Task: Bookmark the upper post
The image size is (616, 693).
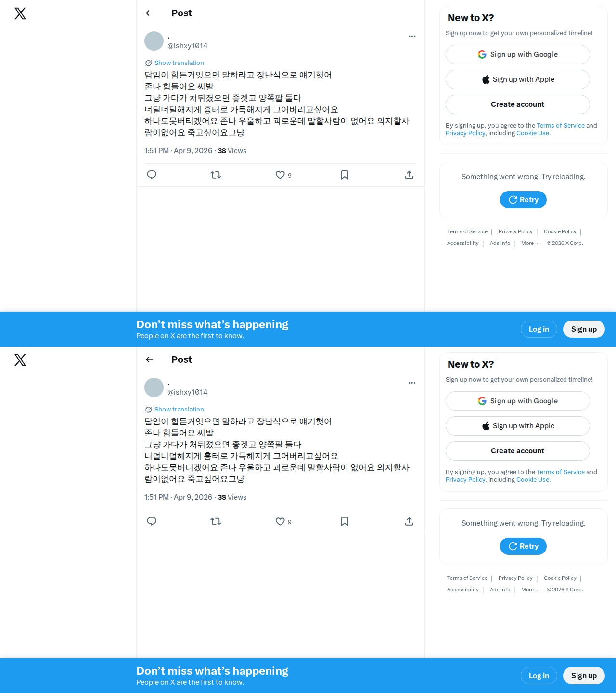Action: coord(345,175)
